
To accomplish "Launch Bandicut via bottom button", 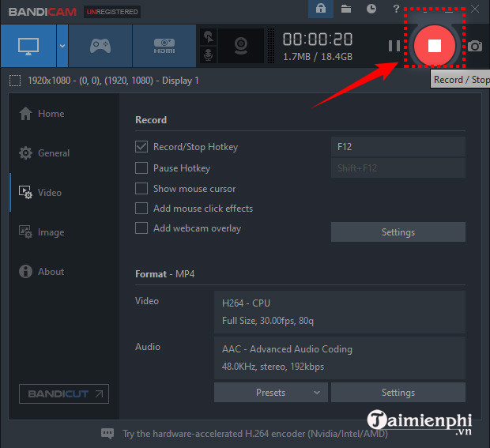I will click(64, 393).
